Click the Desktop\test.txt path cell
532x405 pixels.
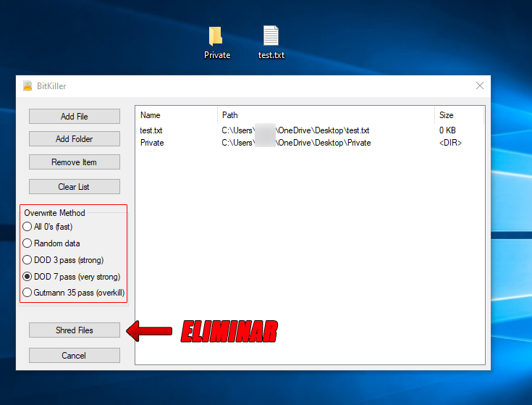point(295,130)
